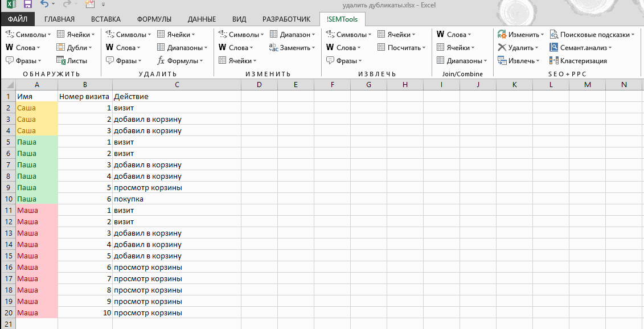Viewport: 644px width, 329px height.
Task: Click cell with 'покупка' text
Action: coord(129,199)
